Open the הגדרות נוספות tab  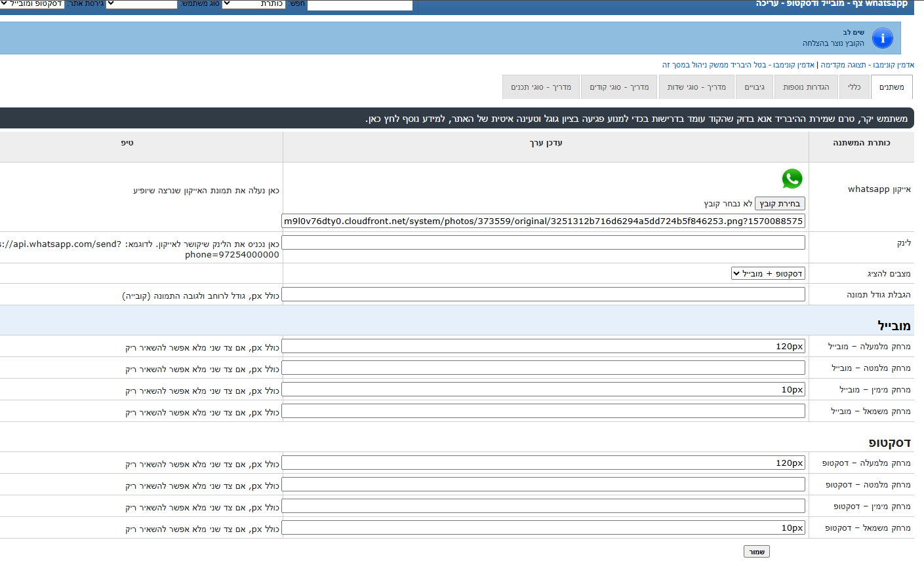pos(806,87)
